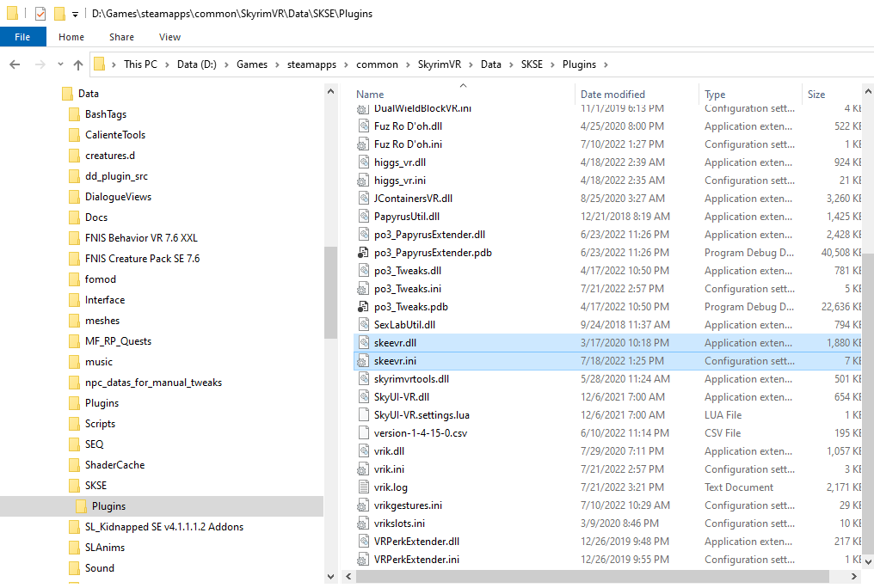Screen dimensions: 874x588
Task: Select the SkyUI-VR.settings.lua file icon
Action: coord(363,415)
